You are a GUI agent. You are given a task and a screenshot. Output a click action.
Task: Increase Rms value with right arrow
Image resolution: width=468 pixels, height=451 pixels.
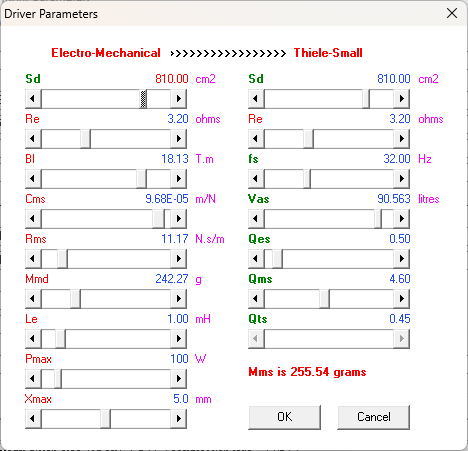point(179,259)
